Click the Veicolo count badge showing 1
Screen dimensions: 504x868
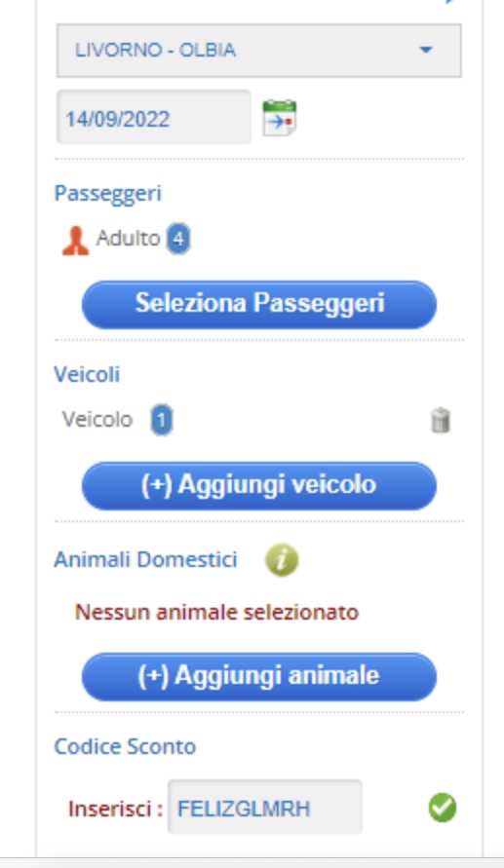(x=161, y=420)
